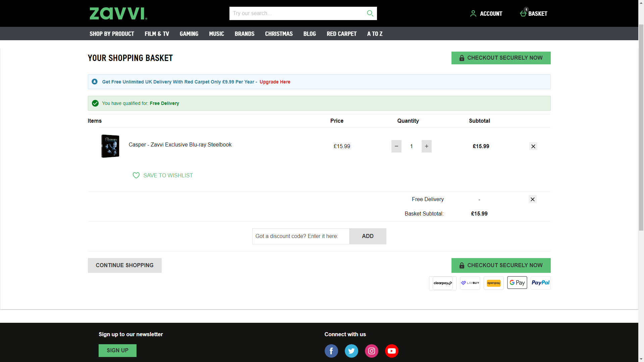Focus the discount code input field
644x362 pixels.
pyautogui.click(x=301, y=236)
